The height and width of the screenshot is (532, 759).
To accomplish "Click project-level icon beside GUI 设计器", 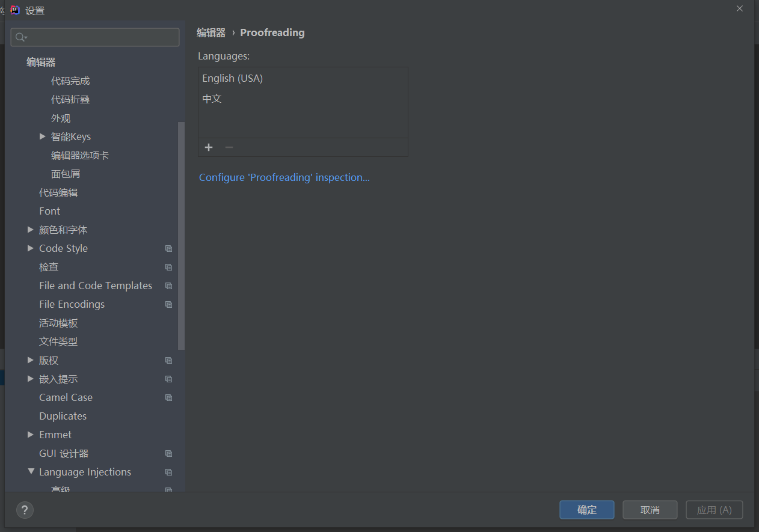I will coord(169,454).
